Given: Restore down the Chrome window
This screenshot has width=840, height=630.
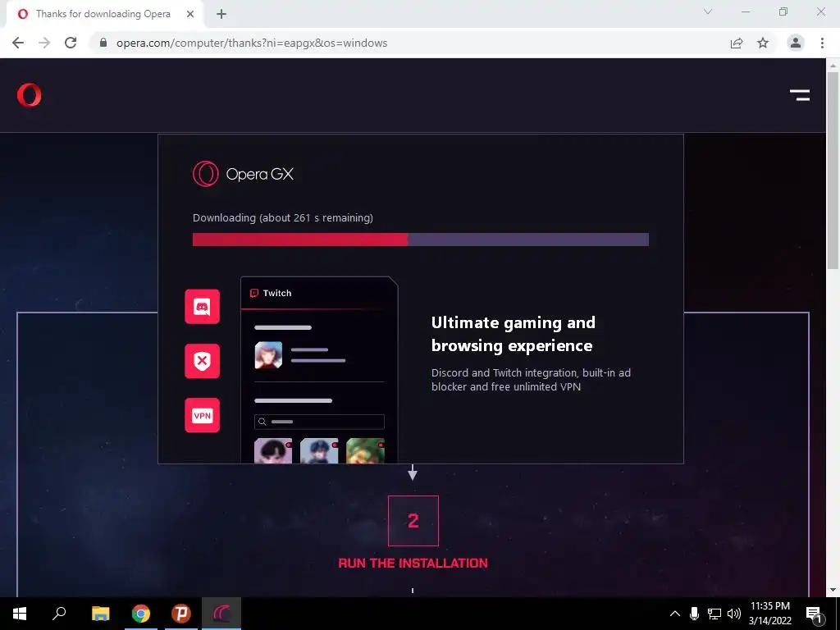Looking at the screenshot, I should 783,11.
